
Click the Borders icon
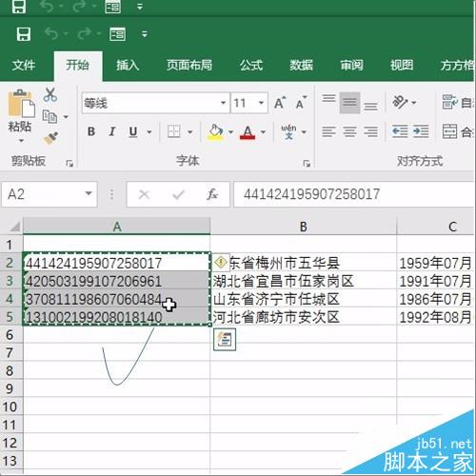(x=174, y=131)
